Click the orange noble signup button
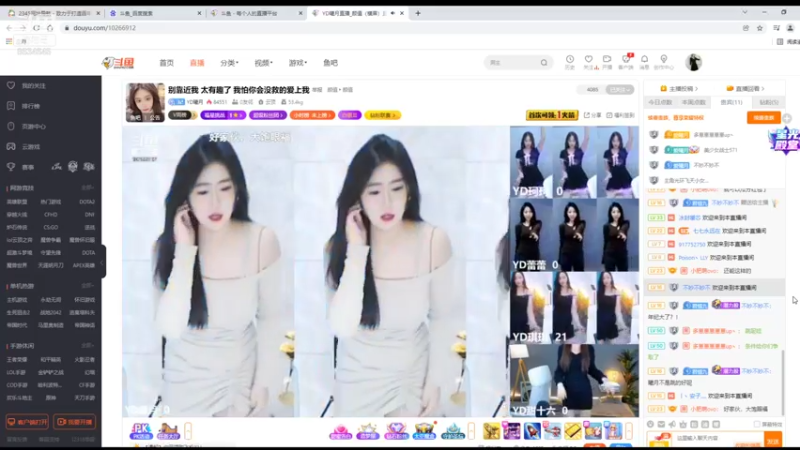 (x=764, y=118)
